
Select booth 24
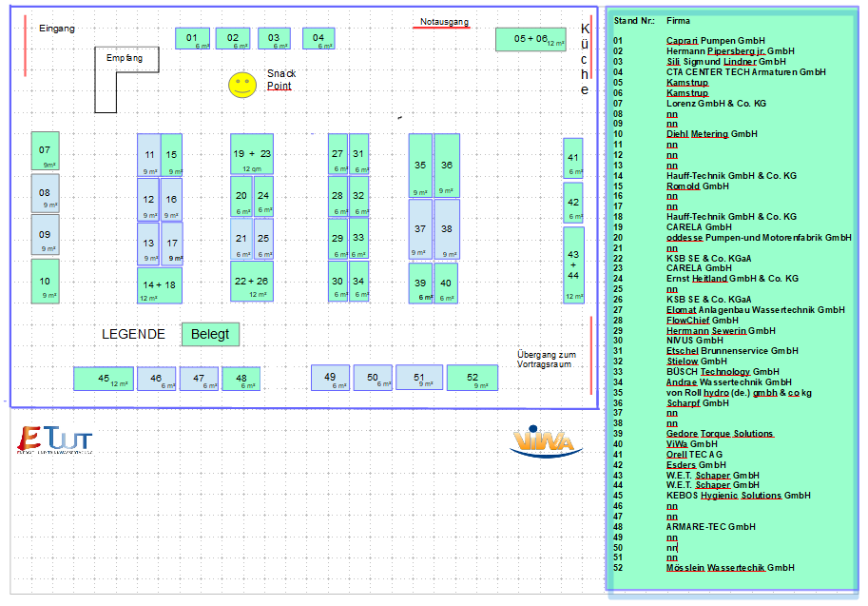(263, 196)
